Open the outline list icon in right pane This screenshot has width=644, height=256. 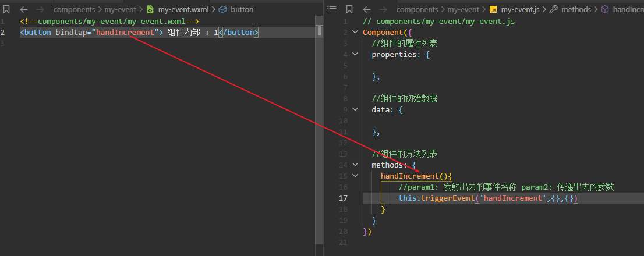[x=332, y=9]
